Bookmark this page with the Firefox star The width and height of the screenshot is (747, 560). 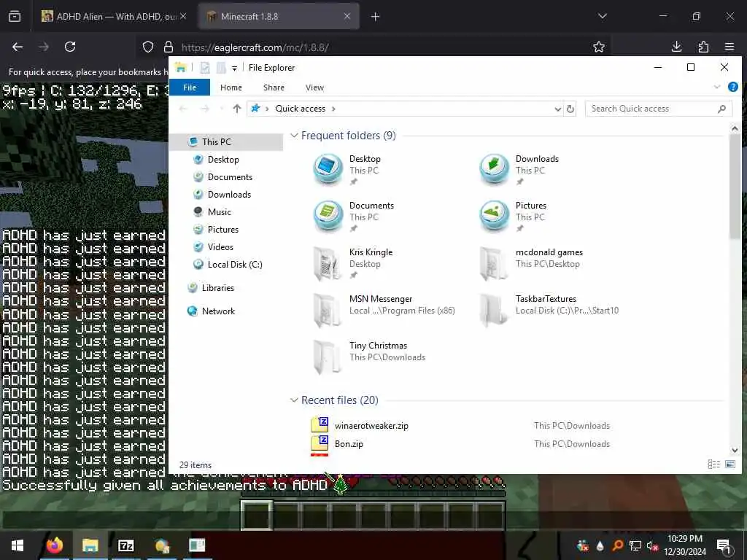[x=599, y=47]
